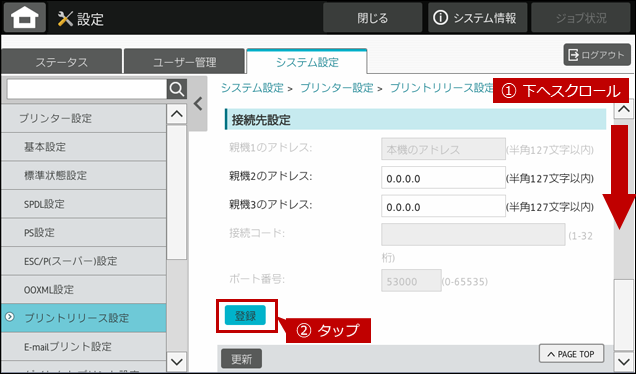Click the sidebar scrollbar thumb
This screenshot has height=374, width=636.
tap(177, 192)
